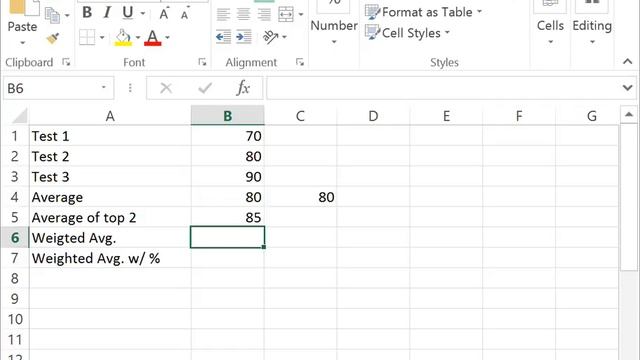Select cell B1 with value 70
Viewport: 640px width, 360px height.
pyautogui.click(x=227, y=136)
